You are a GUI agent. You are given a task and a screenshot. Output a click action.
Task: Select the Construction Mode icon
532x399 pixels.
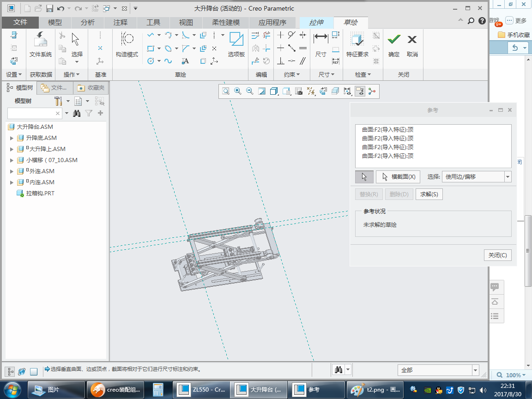pos(127,39)
